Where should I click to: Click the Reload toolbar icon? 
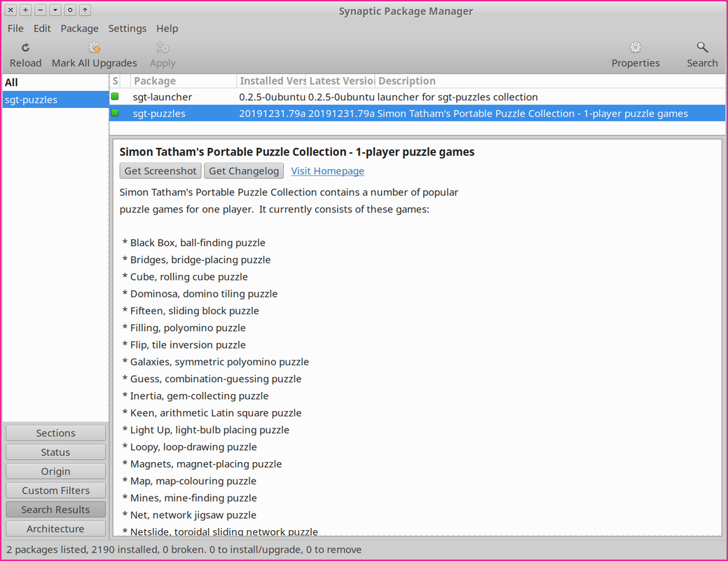[25, 48]
